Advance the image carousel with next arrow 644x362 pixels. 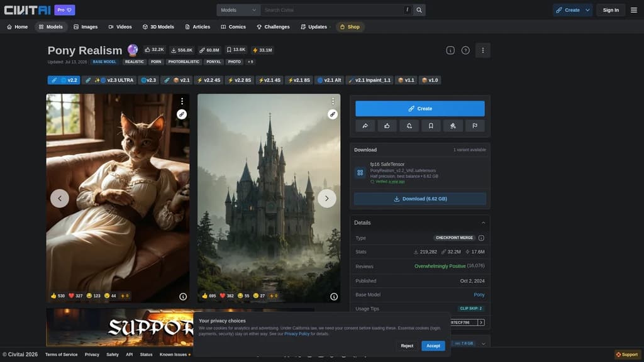[x=326, y=198]
